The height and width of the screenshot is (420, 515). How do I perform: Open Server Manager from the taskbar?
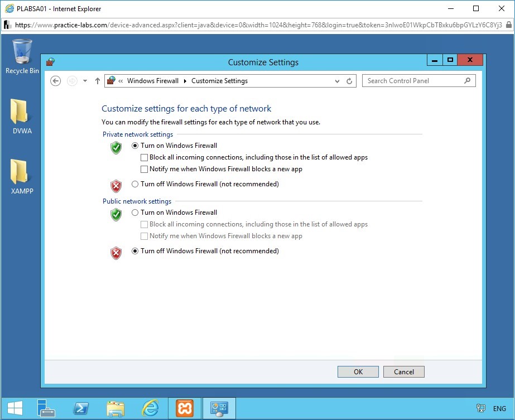point(46,408)
